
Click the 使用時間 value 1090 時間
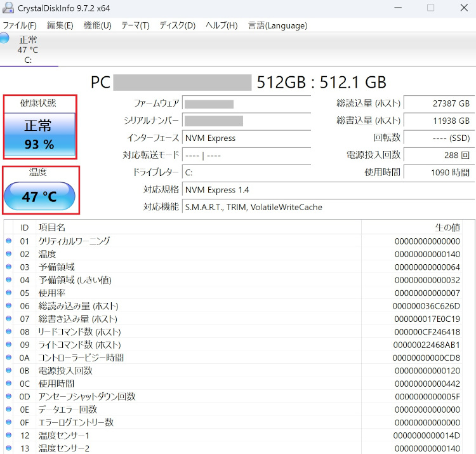[440, 173]
